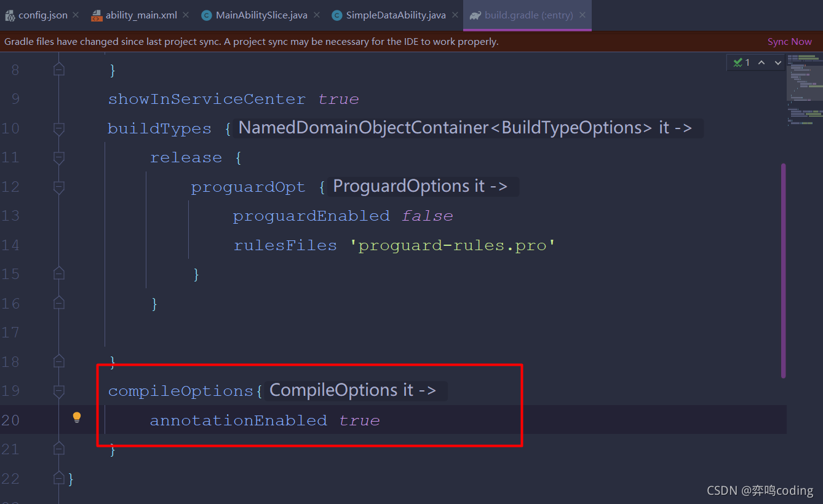823x504 pixels.
Task: Click fold end marker on line 22
Action: (59, 478)
